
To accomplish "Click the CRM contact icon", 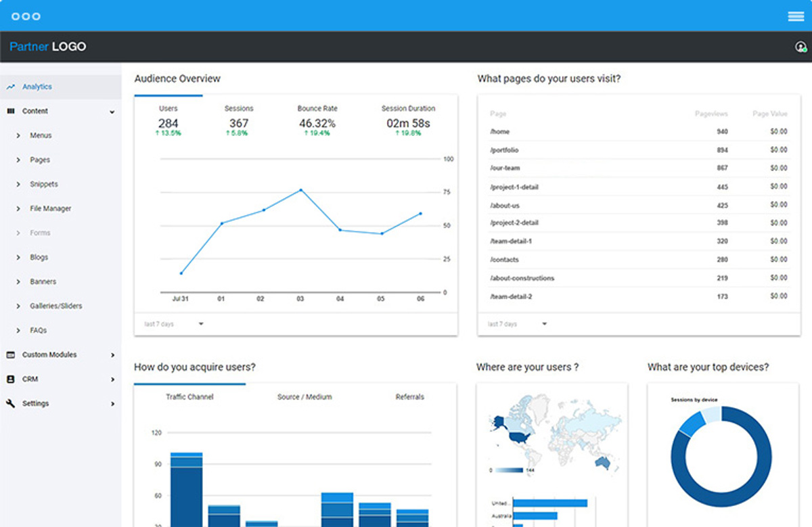I will (x=10, y=379).
